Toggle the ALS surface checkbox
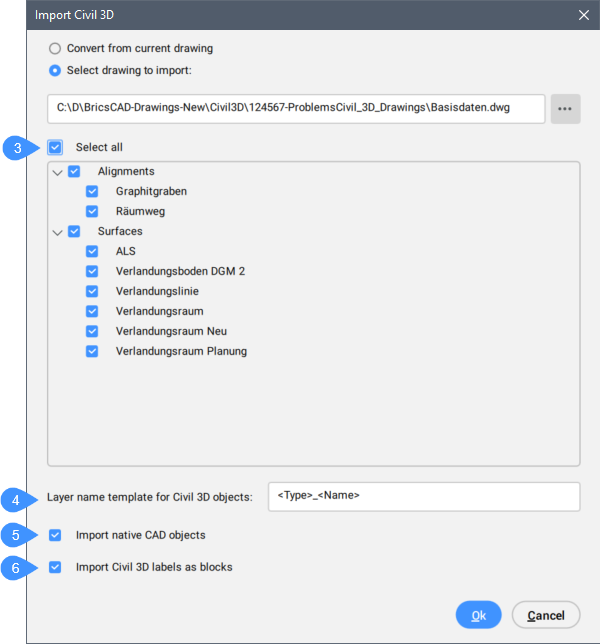This screenshot has width=600, height=644. tap(93, 251)
